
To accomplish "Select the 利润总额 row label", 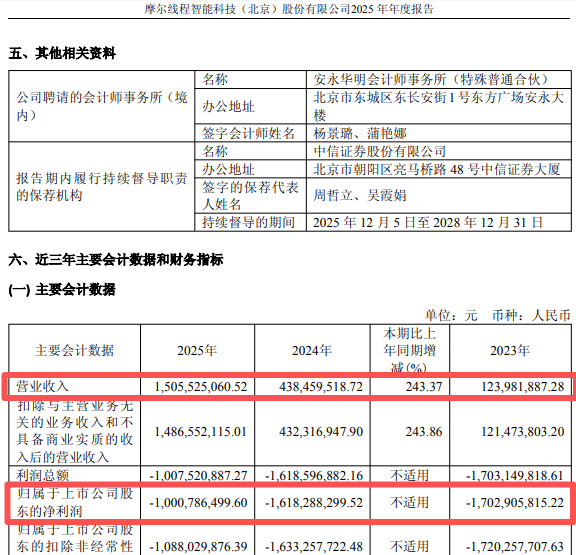I will pyautogui.click(x=42, y=475).
